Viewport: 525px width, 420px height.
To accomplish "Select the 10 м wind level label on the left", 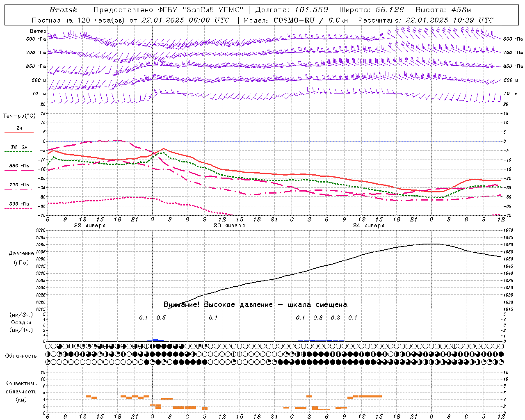I will [39, 94].
